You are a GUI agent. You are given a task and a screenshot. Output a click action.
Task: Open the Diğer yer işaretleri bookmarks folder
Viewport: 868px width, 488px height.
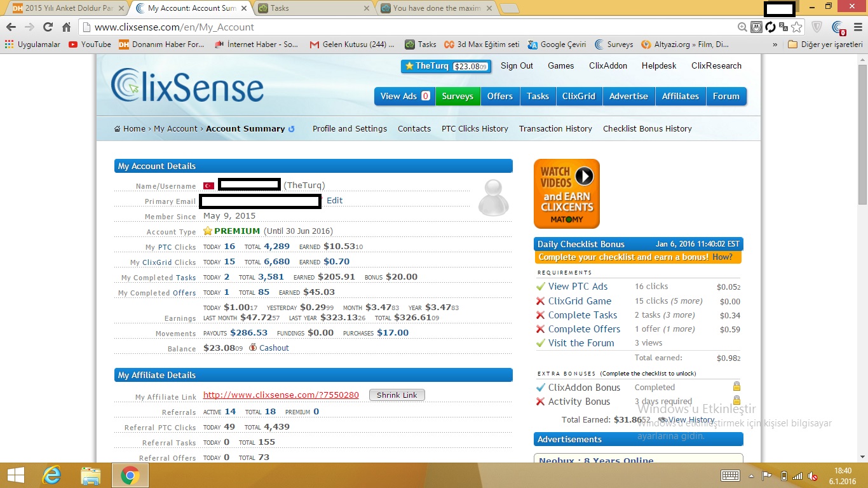coord(825,44)
